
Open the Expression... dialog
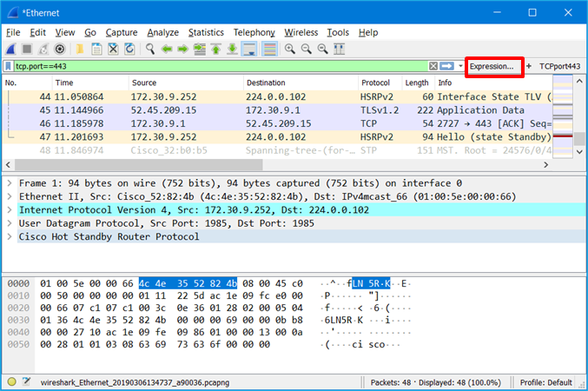[492, 66]
